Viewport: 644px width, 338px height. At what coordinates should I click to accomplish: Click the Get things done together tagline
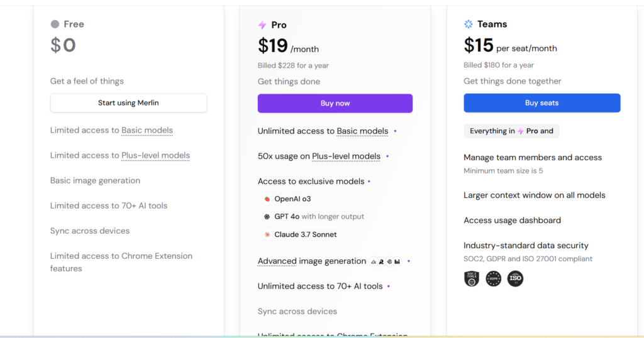[513, 81]
